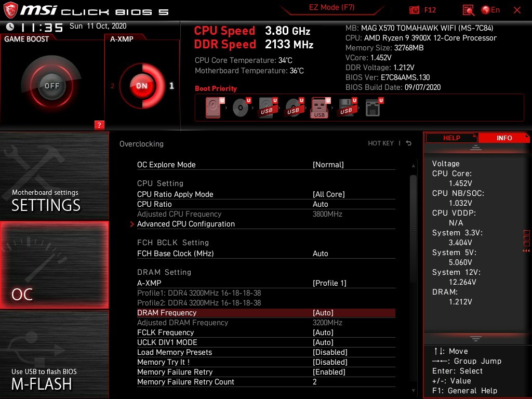
Task: Click the settings list scrollbar up arrow
Action: coord(413,166)
